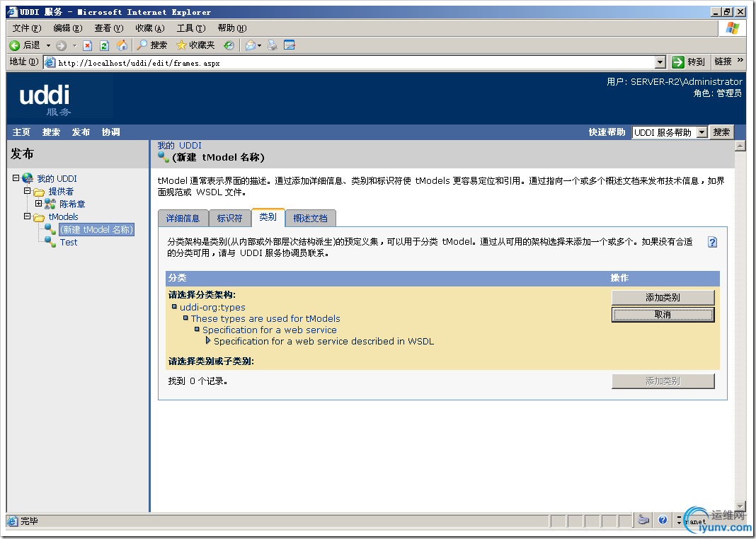Select (新建 tModel 名称) tree item
Viewport: 756px width, 539px height.
[96, 230]
